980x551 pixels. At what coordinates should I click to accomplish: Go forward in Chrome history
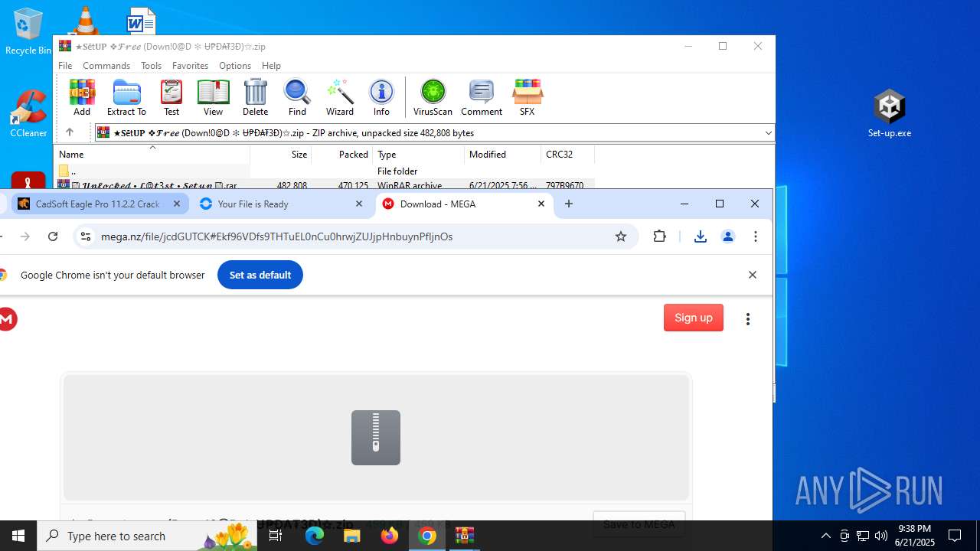click(25, 236)
